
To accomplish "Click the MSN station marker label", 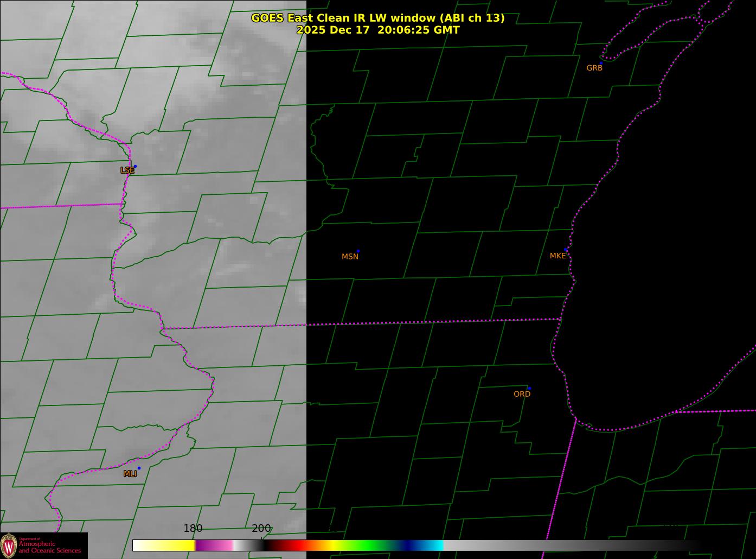I will (x=350, y=256).
